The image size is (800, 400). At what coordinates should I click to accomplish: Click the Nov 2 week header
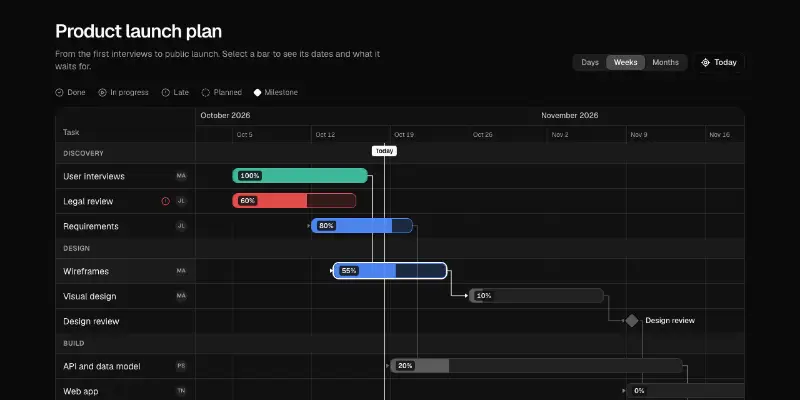pos(560,135)
